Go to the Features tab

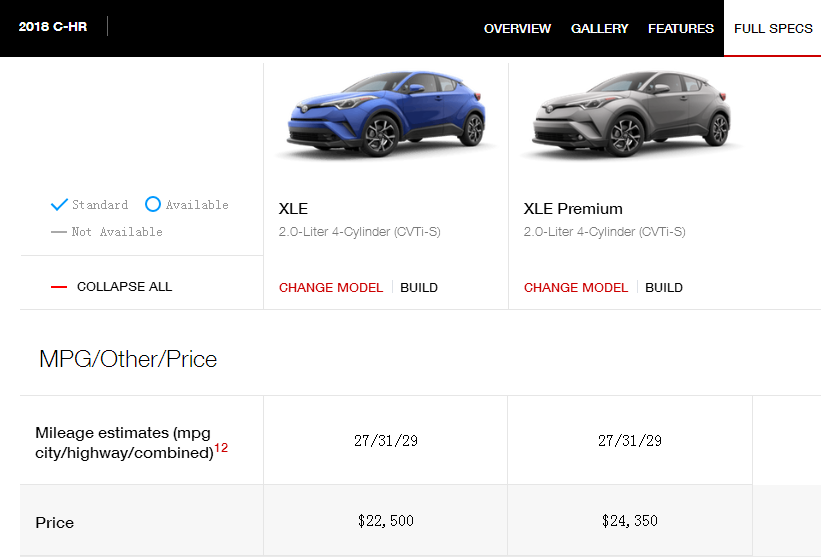click(x=681, y=28)
